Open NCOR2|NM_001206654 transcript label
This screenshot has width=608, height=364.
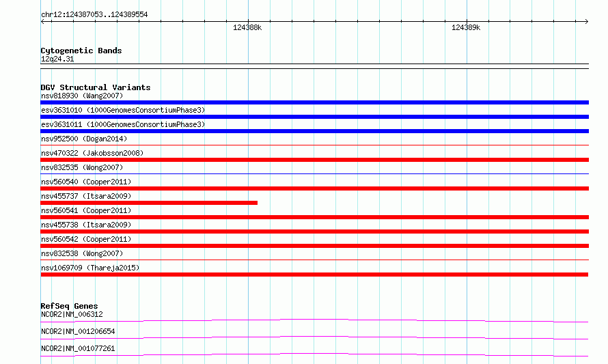coord(78,331)
